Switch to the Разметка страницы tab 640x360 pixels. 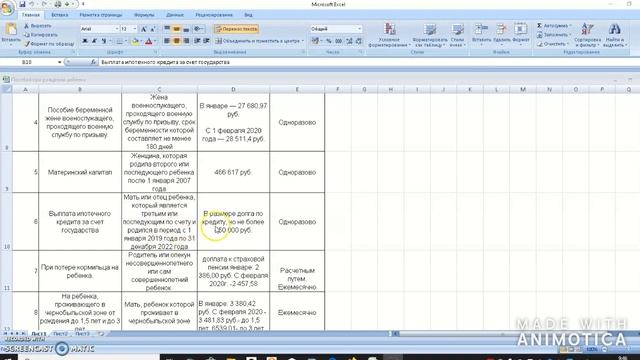click(101, 15)
